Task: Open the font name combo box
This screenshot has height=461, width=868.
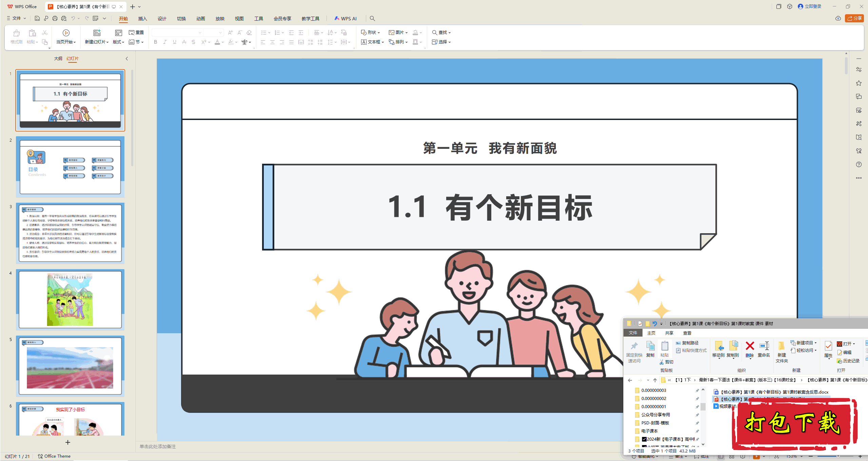Action: (x=177, y=33)
